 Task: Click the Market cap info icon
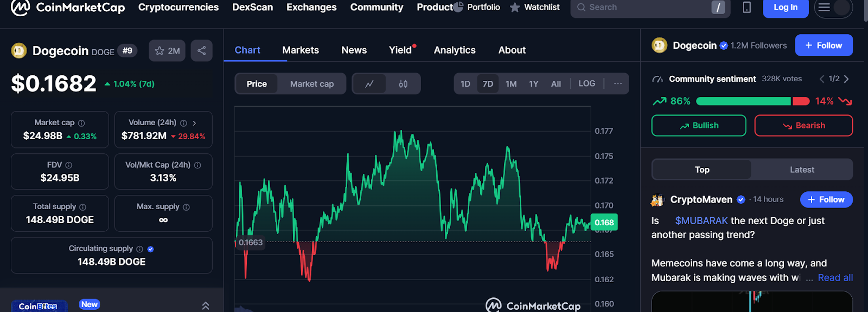81,123
